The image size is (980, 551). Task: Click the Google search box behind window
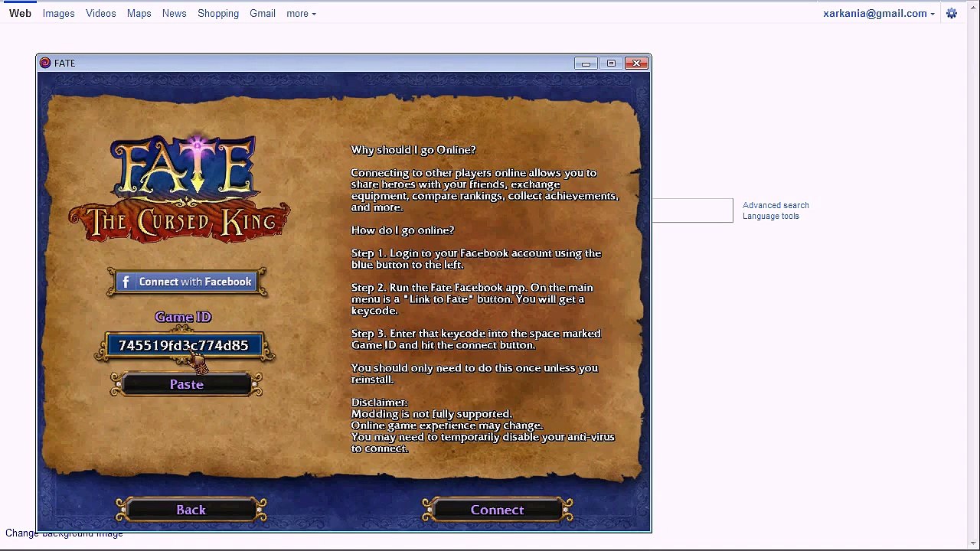coord(692,210)
